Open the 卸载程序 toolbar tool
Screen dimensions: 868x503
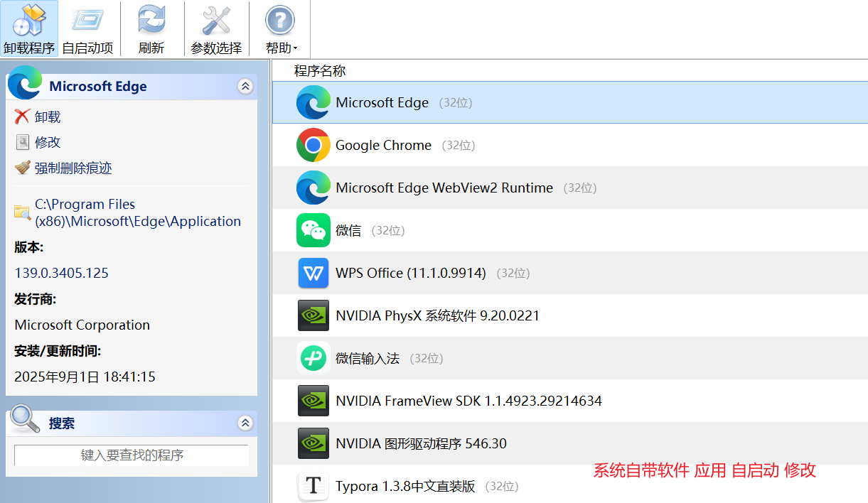(29, 28)
